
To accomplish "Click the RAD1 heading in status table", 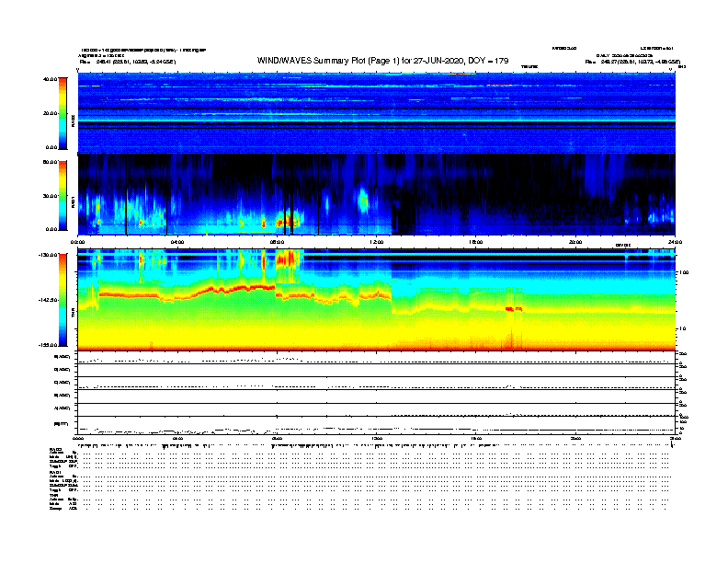I will click(55, 472).
